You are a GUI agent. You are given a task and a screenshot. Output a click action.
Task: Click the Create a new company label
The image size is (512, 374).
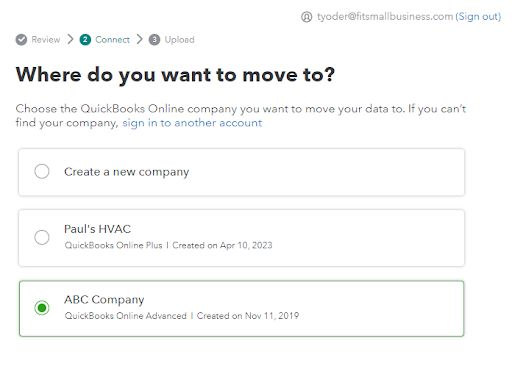pos(127,172)
